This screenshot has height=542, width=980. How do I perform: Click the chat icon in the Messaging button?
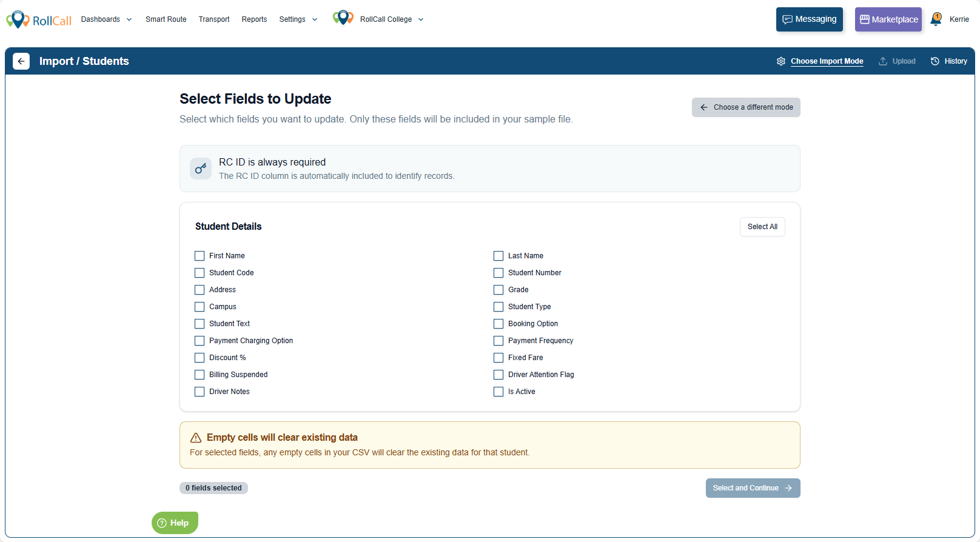pos(787,19)
